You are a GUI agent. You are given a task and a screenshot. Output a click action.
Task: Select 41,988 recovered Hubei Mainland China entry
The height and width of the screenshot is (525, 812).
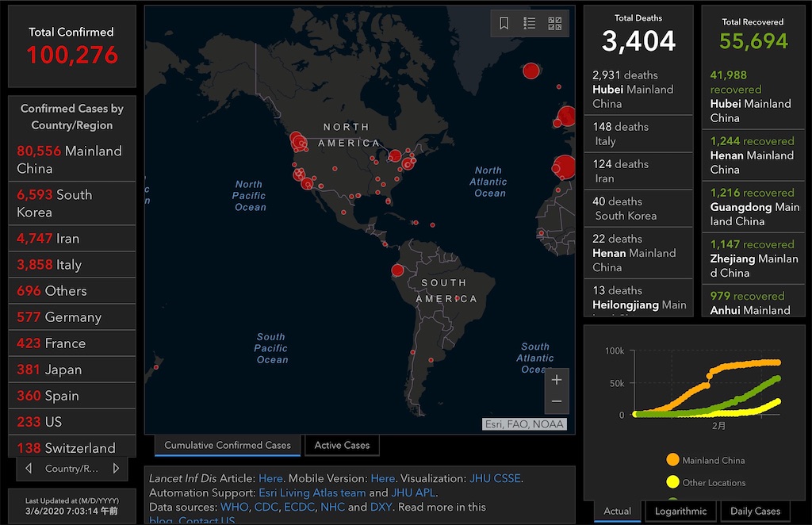coord(753,97)
